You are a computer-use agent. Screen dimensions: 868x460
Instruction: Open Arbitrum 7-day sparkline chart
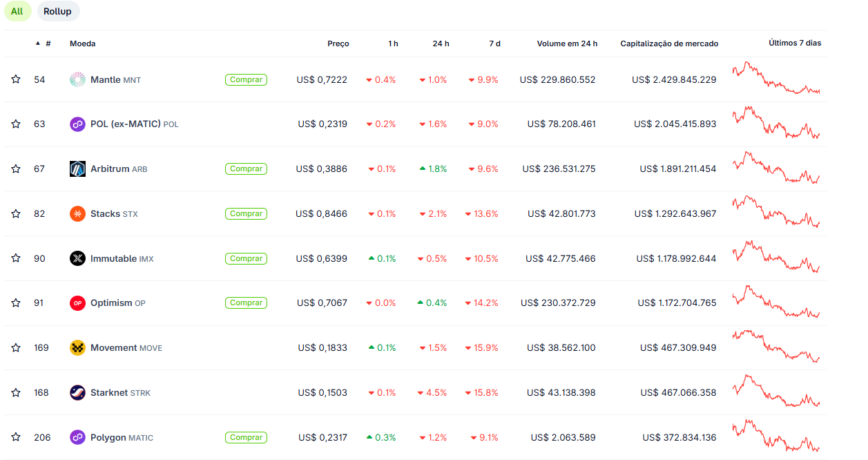(776, 167)
